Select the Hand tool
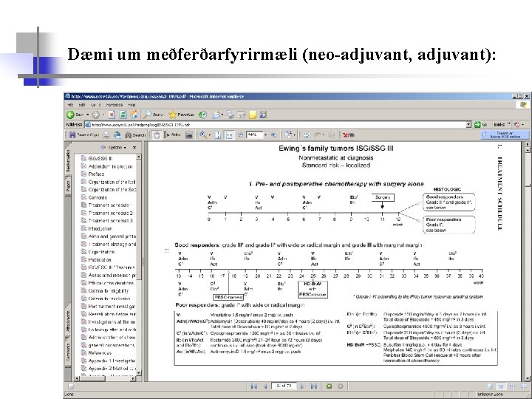 coord(157,135)
